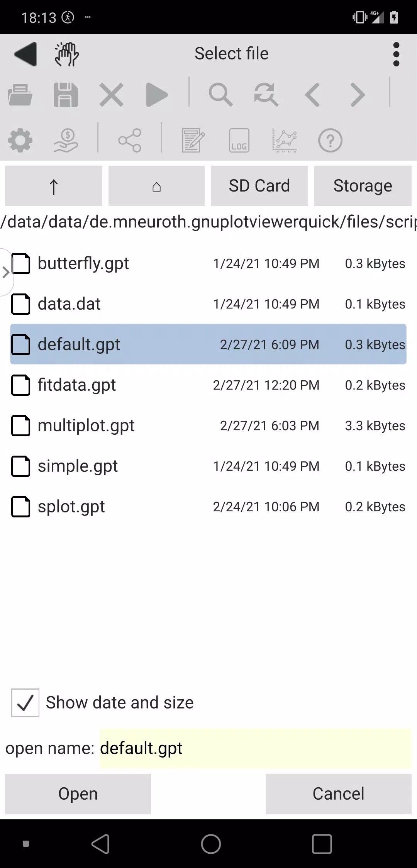Tap the back arrow in the title bar

[x=25, y=54]
